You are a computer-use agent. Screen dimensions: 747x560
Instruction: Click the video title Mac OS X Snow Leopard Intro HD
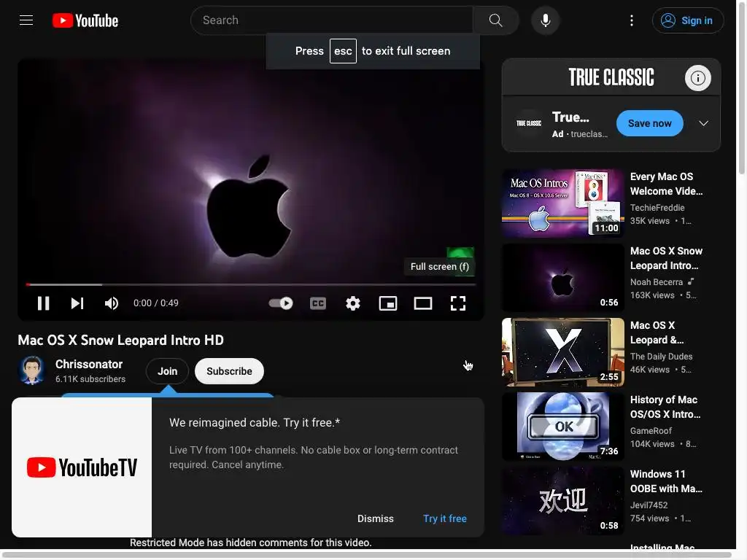pyautogui.click(x=120, y=340)
